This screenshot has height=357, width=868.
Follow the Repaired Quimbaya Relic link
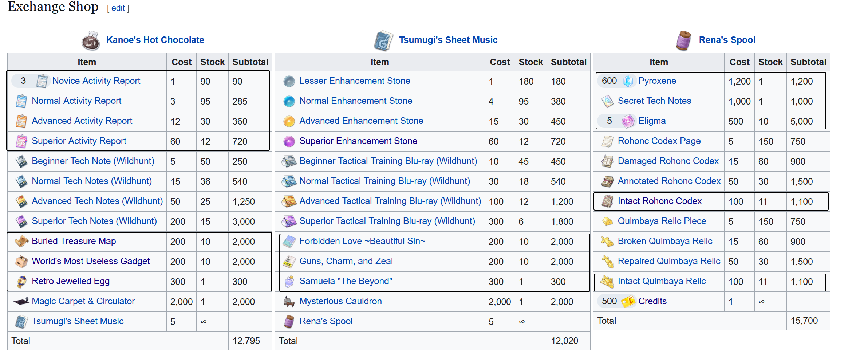(669, 261)
